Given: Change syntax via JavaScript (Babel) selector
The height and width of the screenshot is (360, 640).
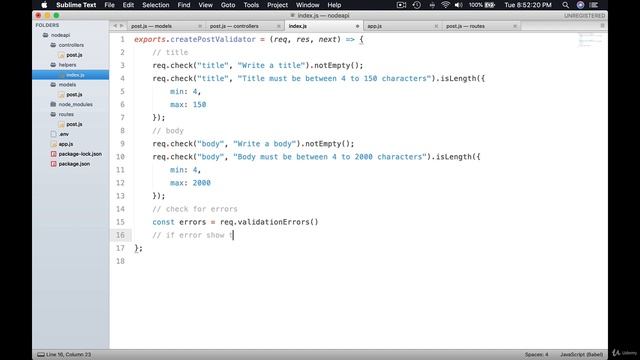Looking at the screenshot, I should (x=581, y=354).
